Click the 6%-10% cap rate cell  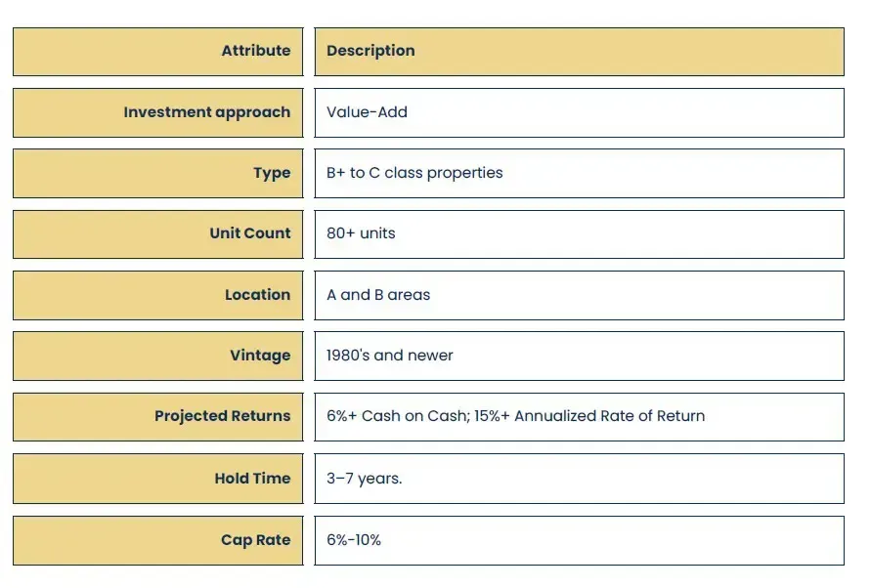click(580, 541)
